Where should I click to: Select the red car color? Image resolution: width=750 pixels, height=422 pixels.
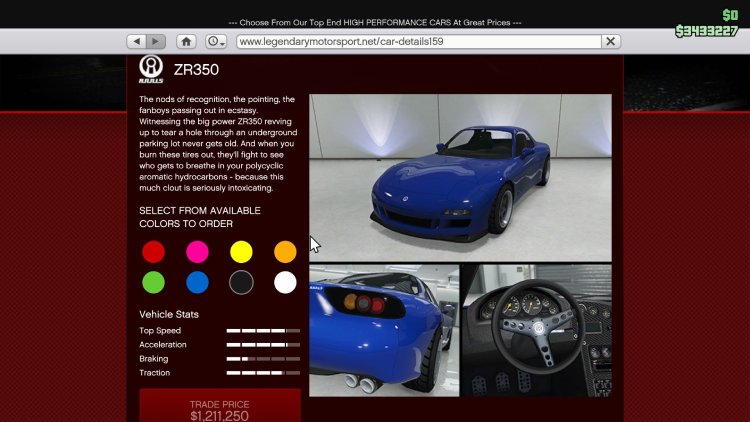pos(154,252)
